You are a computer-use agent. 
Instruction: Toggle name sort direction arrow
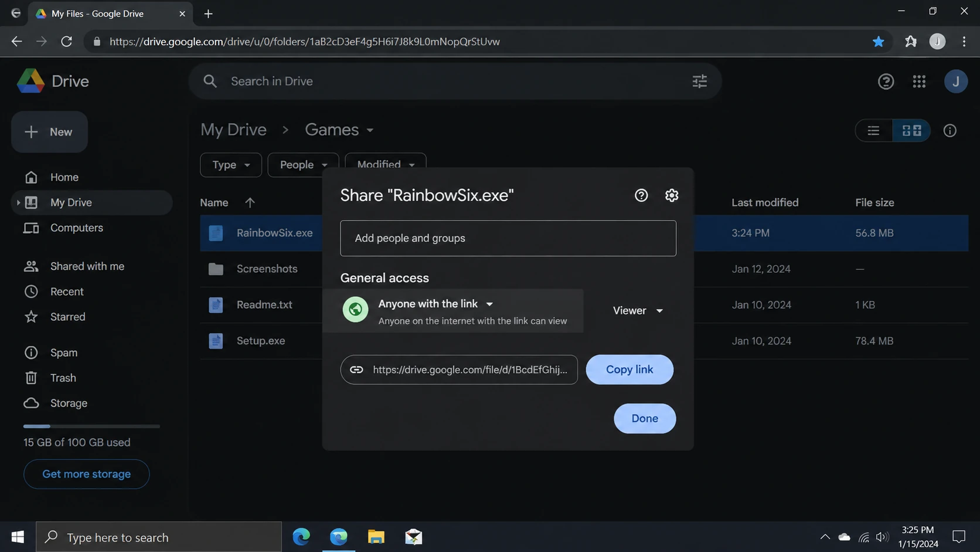pyautogui.click(x=250, y=202)
